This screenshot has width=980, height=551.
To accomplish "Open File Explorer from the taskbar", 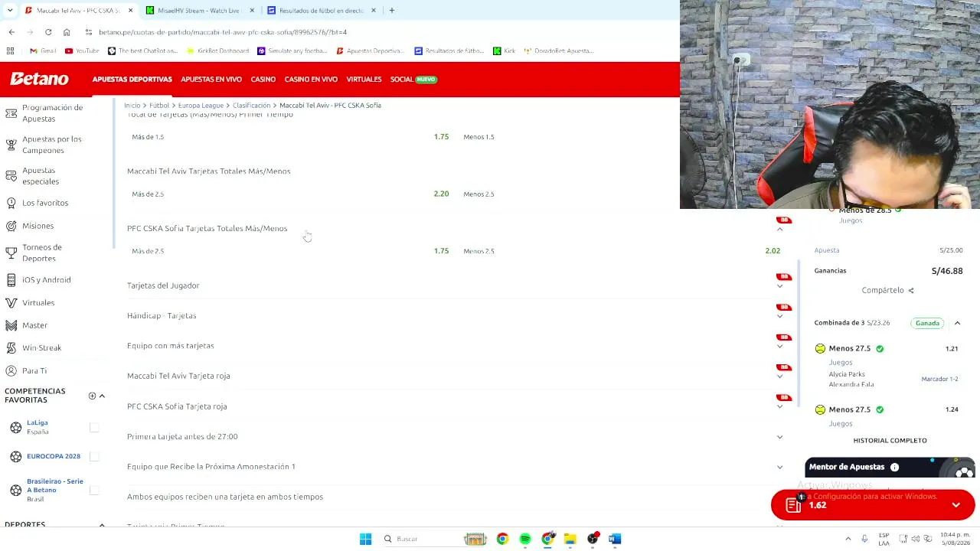I will tap(570, 539).
